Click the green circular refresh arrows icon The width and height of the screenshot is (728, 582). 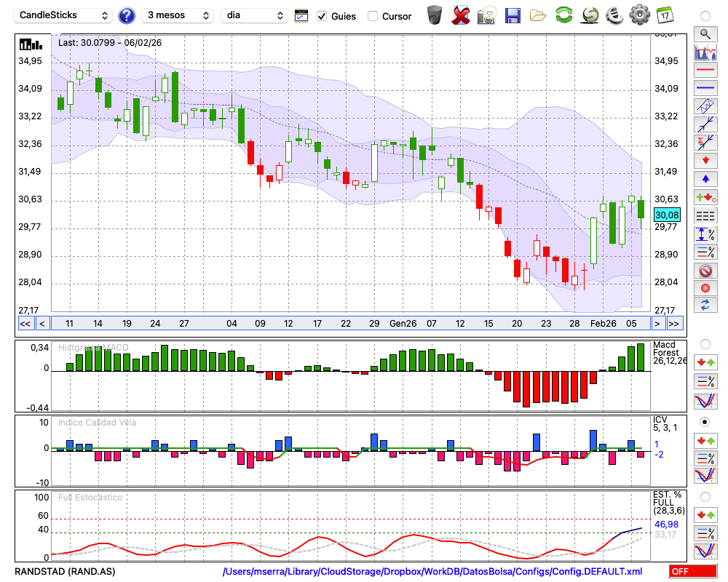click(x=564, y=15)
